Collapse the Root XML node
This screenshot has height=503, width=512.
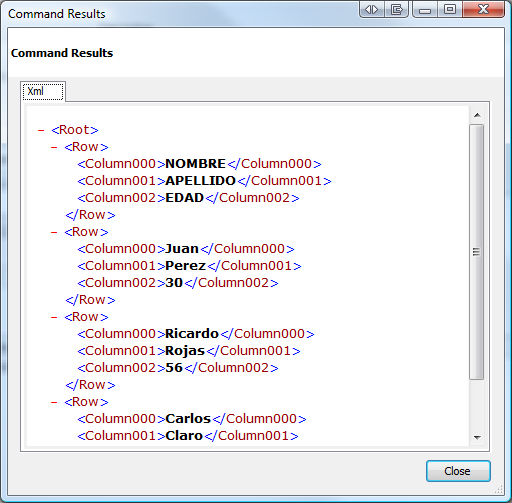[41, 130]
